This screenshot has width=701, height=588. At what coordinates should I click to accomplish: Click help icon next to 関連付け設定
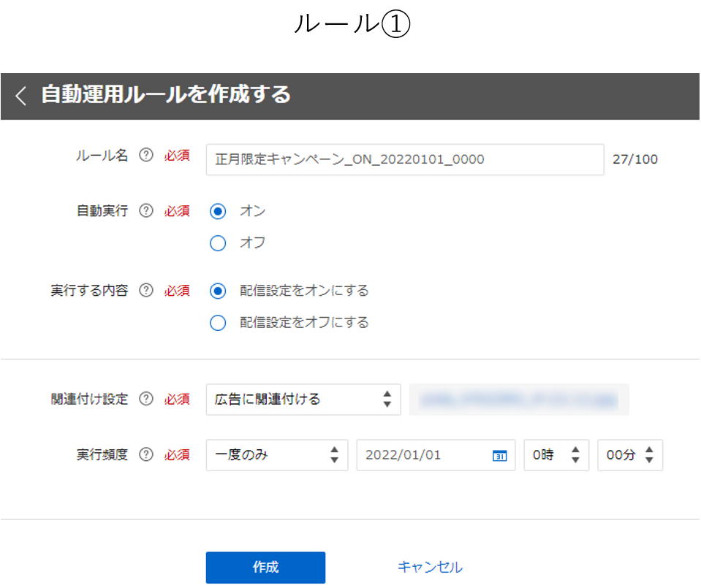[146, 399]
